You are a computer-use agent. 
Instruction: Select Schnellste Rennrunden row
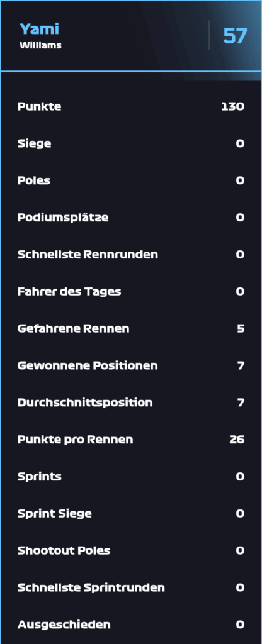pyautogui.click(x=131, y=255)
